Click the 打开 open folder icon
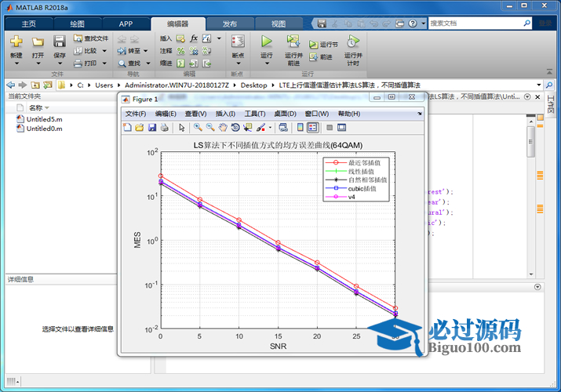 pos(38,42)
